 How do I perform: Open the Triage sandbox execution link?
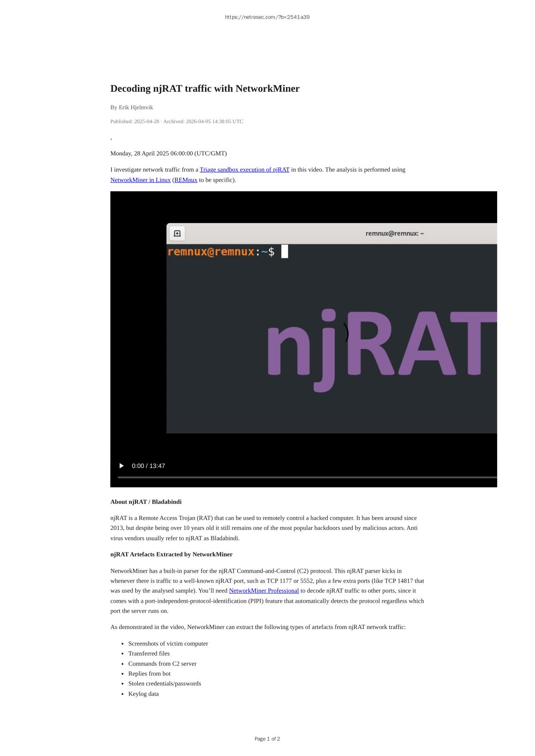244,170
